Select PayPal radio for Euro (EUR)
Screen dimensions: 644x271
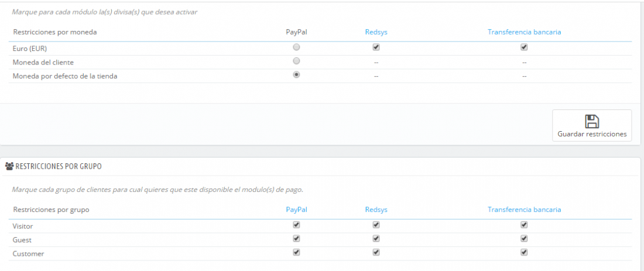[x=296, y=47]
